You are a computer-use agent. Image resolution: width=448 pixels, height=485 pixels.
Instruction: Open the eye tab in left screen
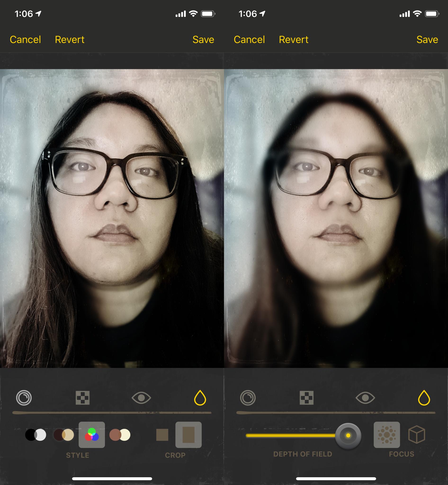(x=141, y=398)
